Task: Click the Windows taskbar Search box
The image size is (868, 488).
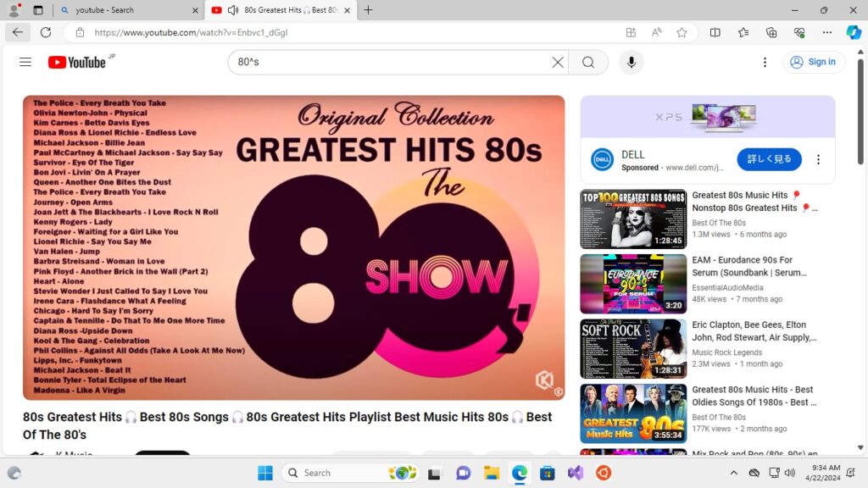Action: (x=350, y=473)
